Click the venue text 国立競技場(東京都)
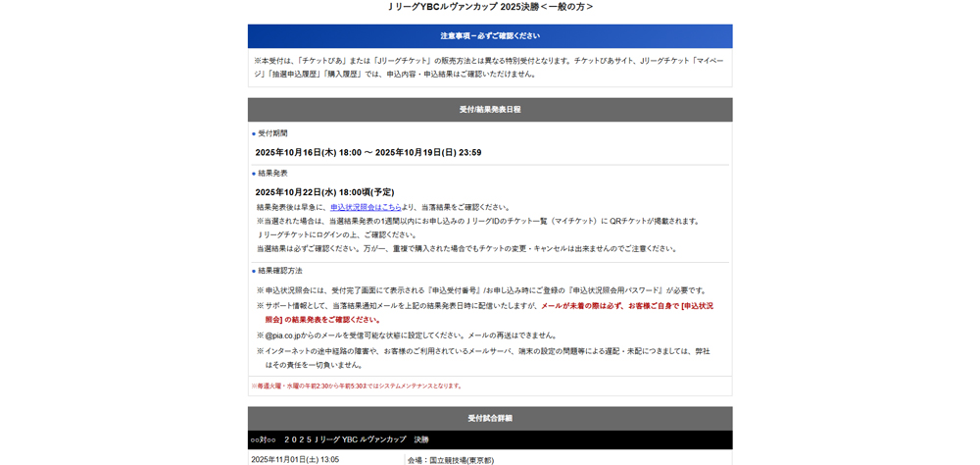The width and height of the screenshot is (980, 465). (451, 459)
